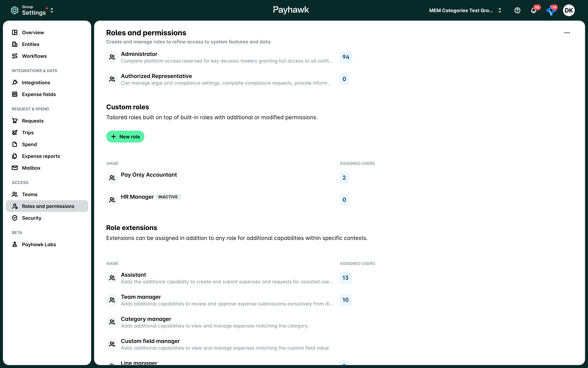Click the Assistant extension icon
Image resolution: width=588 pixels, height=368 pixels.
pyautogui.click(x=112, y=278)
